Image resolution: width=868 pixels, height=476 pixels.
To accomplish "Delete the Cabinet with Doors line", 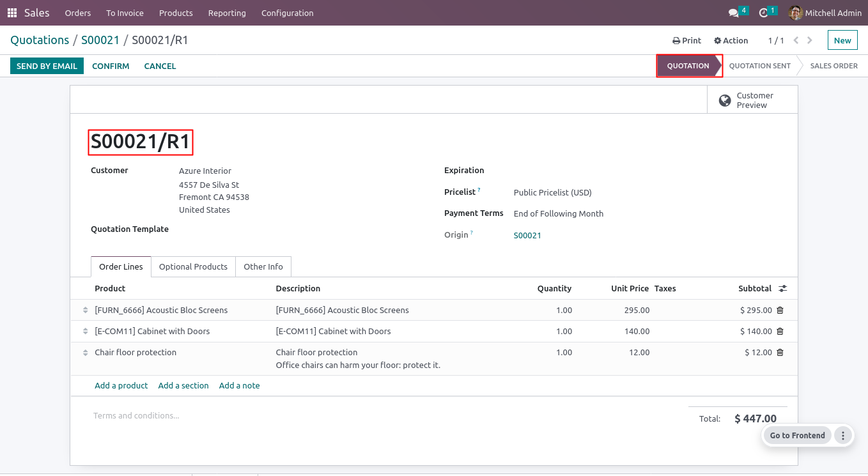I will click(x=780, y=332).
